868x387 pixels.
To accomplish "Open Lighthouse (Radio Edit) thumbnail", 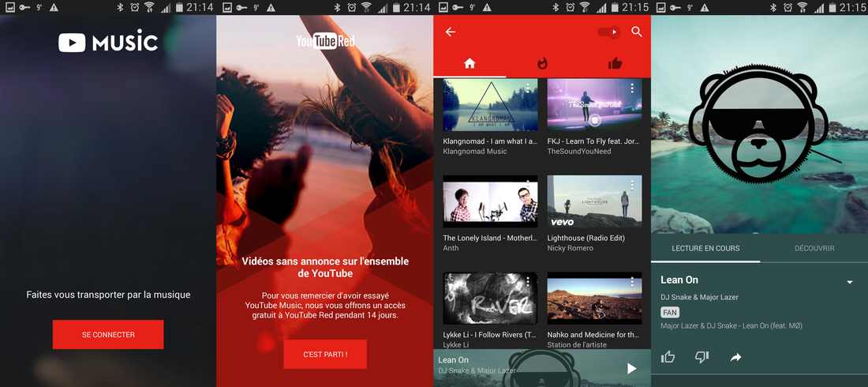I will [594, 201].
